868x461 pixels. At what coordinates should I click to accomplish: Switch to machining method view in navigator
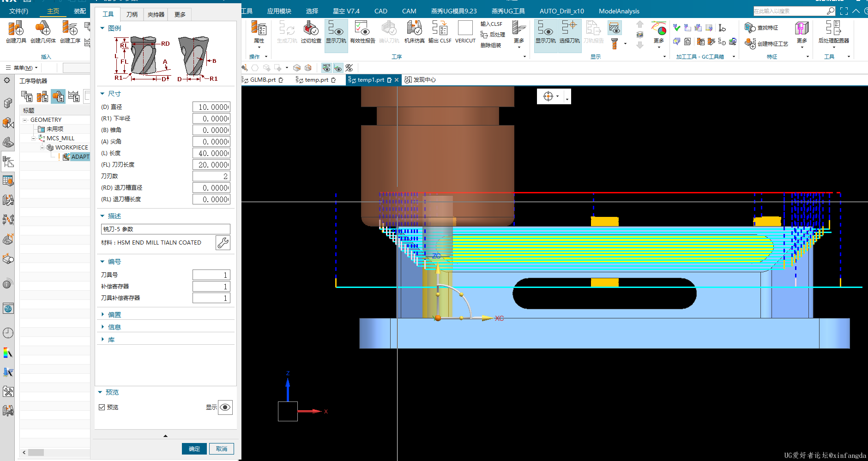[74, 96]
